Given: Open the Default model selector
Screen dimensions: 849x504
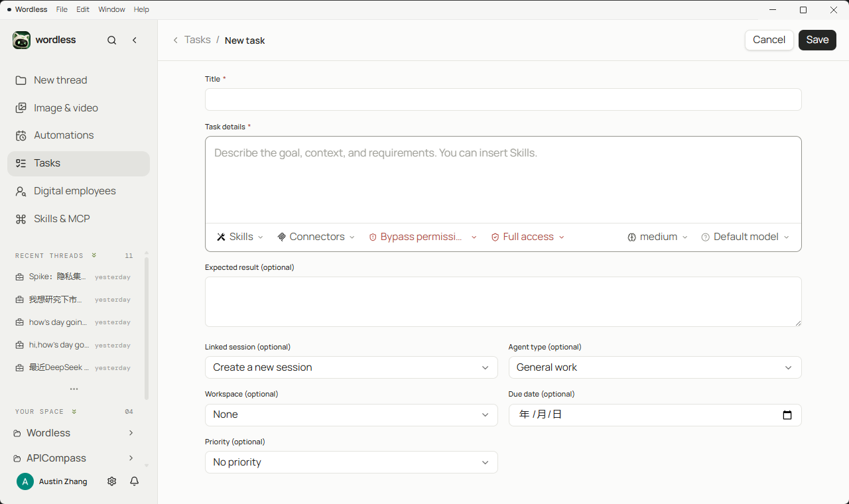Looking at the screenshot, I should point(746,237).
